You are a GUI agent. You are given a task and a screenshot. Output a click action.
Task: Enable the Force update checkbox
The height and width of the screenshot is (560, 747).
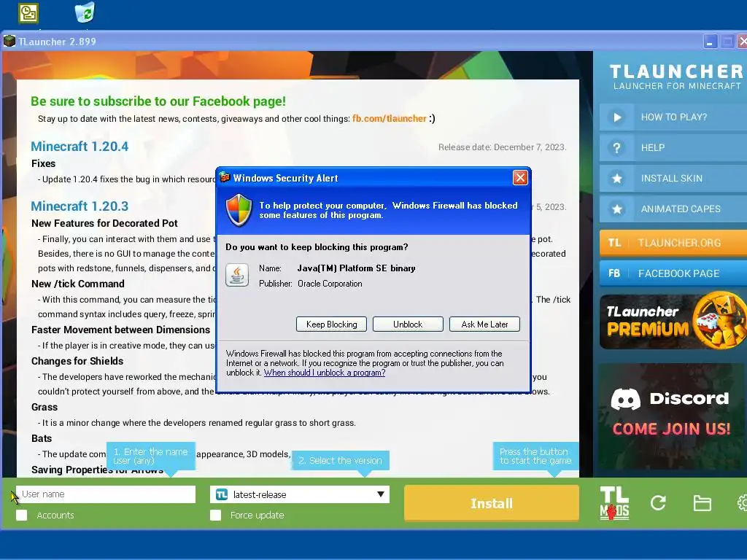pyautogui.click(x=215, y=516)
